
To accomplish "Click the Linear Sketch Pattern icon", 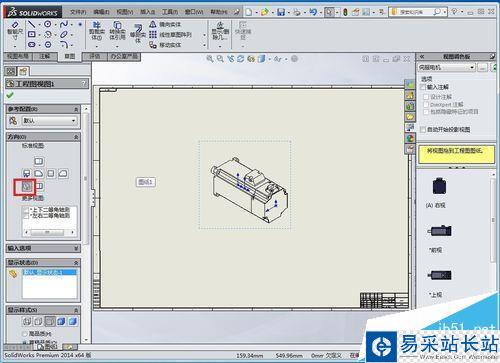I will coord(153,34).
